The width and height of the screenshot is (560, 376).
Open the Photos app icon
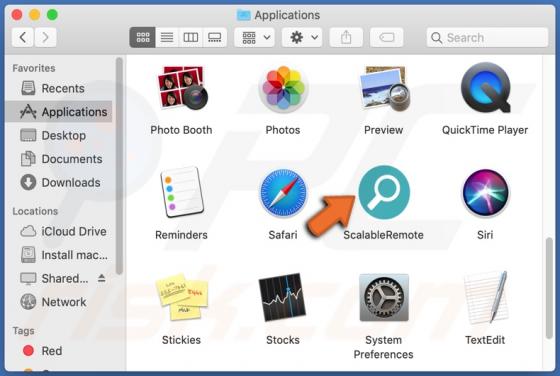point(283,89)
